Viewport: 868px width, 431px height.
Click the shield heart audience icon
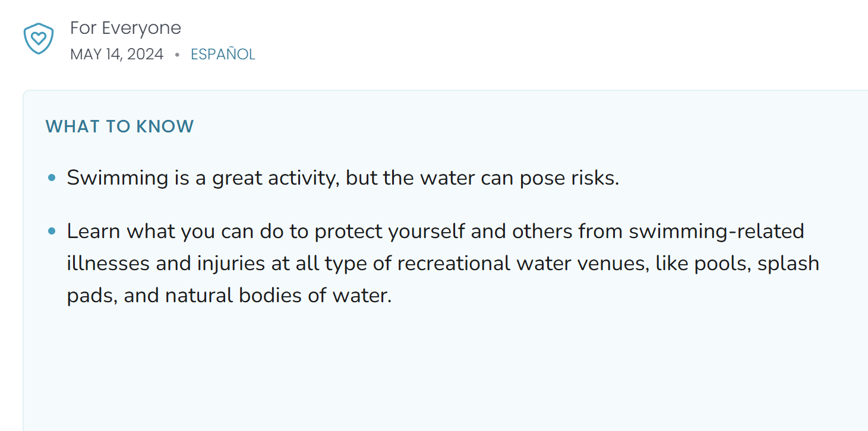click(38, 39)
